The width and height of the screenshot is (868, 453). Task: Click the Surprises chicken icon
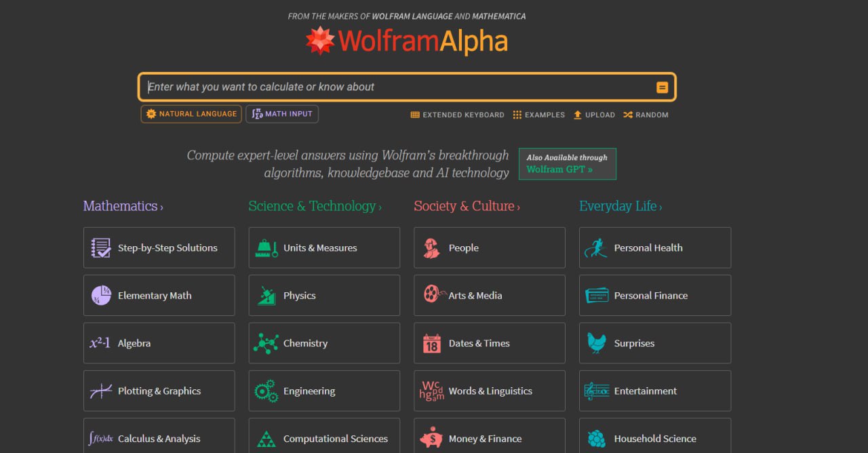597,343
